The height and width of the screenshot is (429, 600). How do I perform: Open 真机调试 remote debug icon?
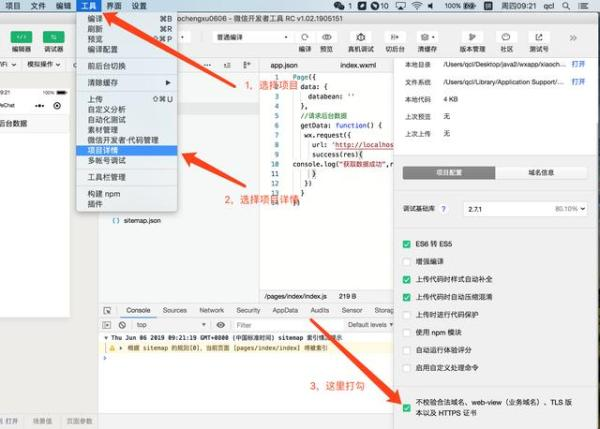point(360,37)
